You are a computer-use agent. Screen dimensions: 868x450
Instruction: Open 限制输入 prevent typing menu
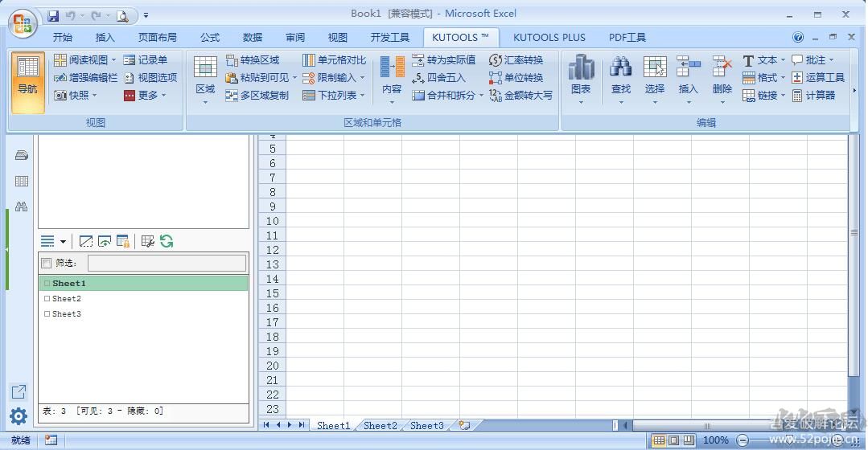coord(334,77)
